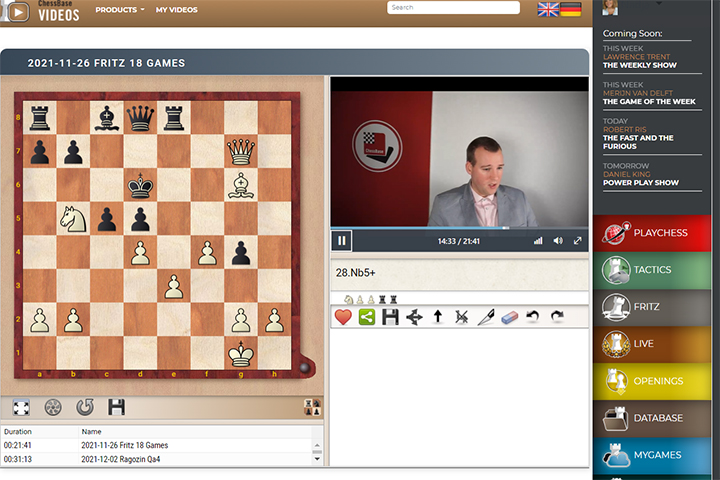
Task: Click the white king on g1
Action: click(241, 353)
